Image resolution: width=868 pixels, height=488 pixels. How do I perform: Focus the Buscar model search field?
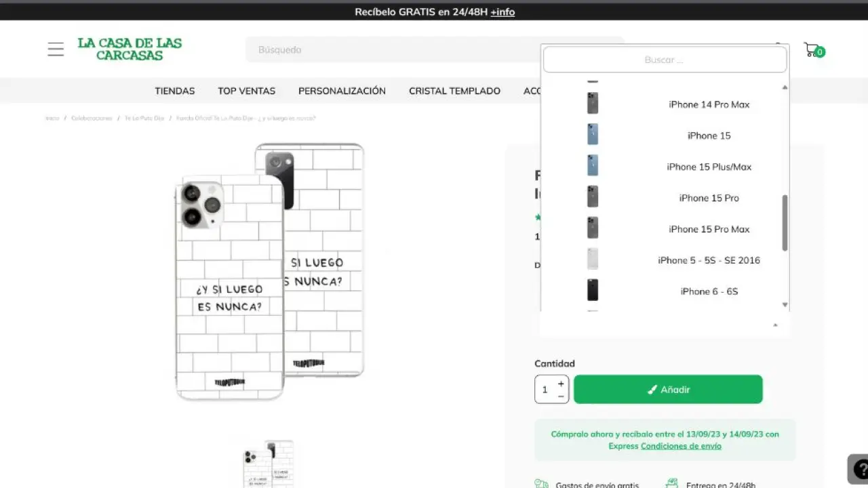point(665,60)
